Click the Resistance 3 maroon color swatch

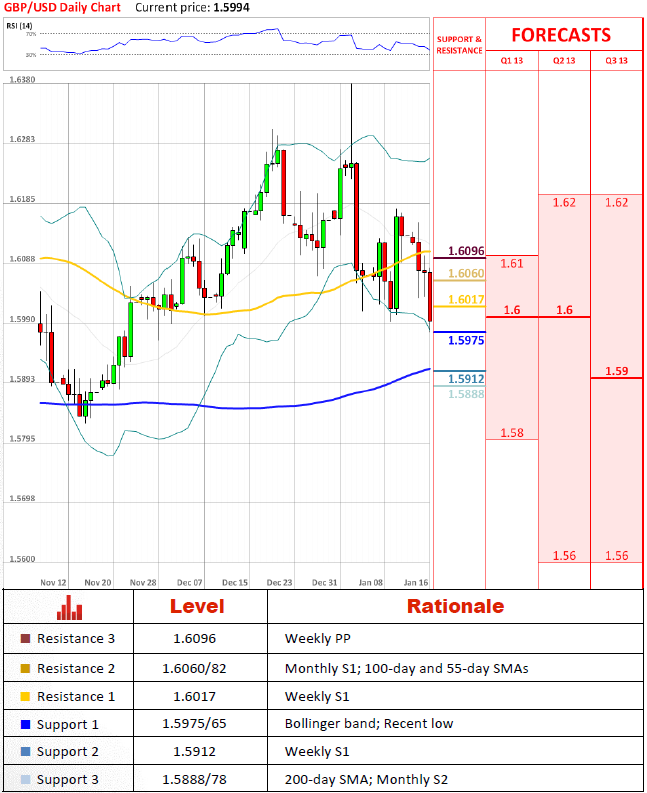25,638
